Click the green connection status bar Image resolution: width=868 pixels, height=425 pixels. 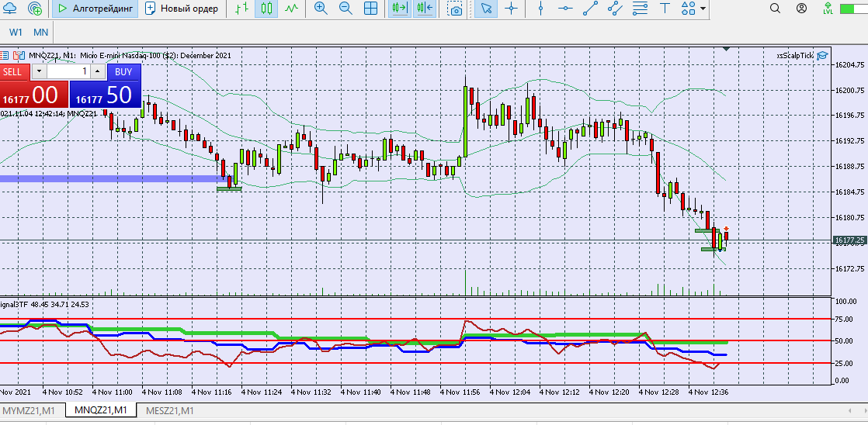[853, 9]
